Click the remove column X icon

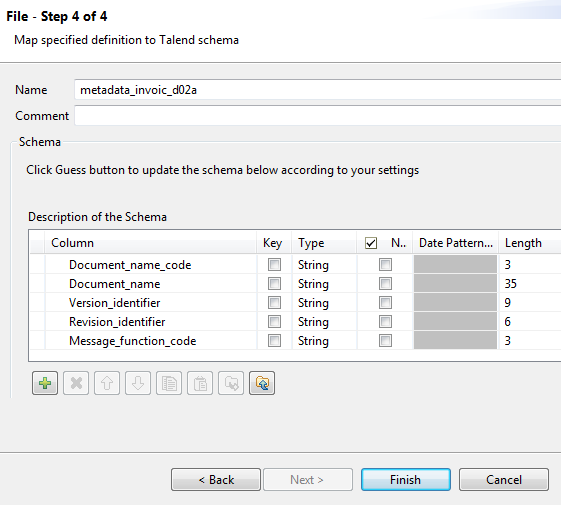(76, 383)
